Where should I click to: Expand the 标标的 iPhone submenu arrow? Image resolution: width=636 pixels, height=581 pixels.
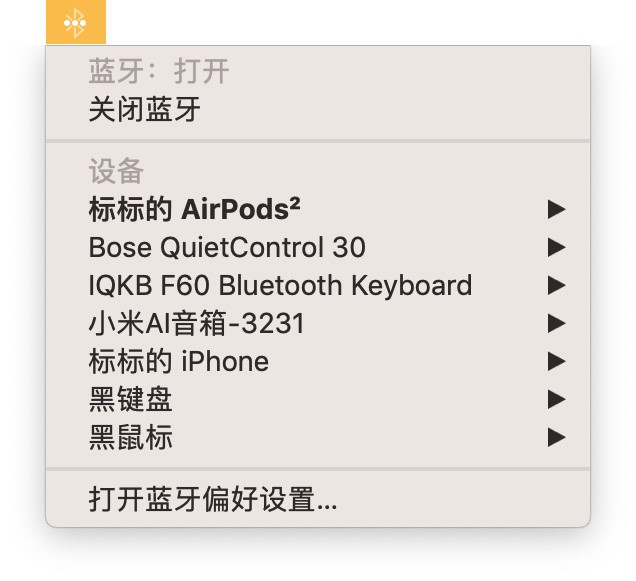(556, 361)
